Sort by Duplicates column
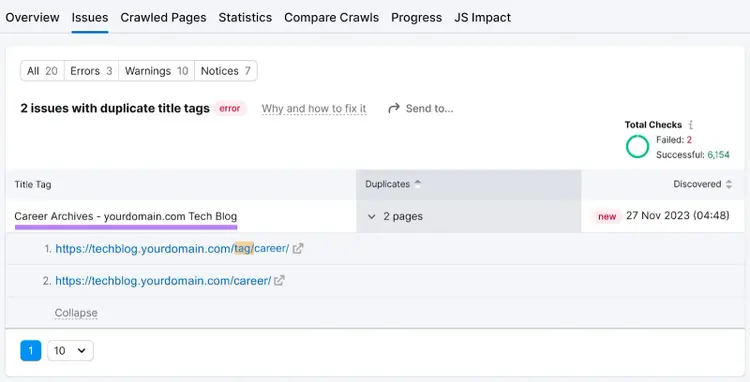 click(393, 184)
